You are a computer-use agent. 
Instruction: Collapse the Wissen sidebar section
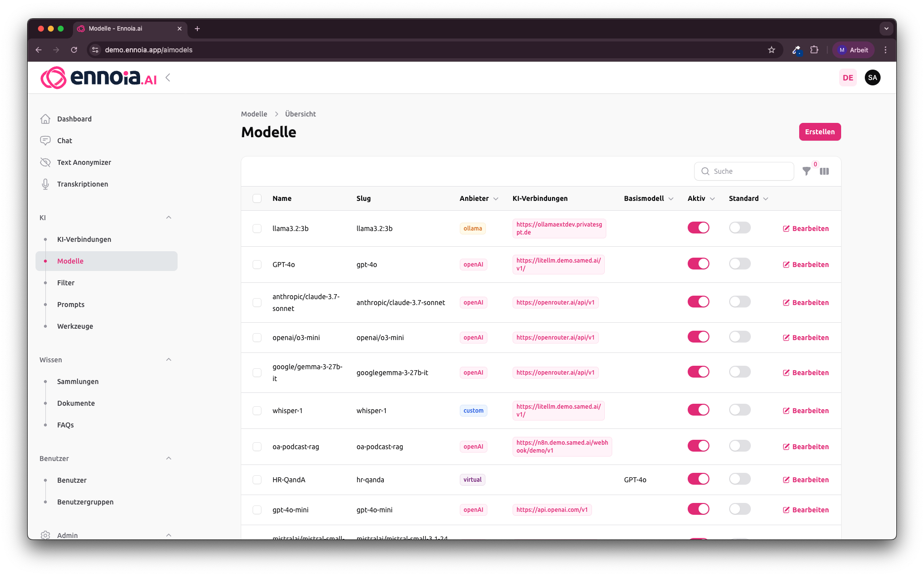pos(169,360)
